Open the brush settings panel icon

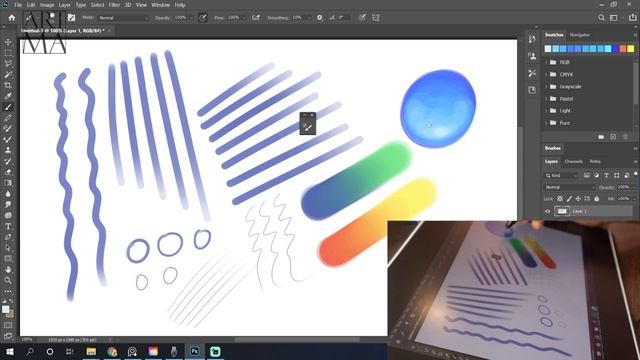pos(71,18)
